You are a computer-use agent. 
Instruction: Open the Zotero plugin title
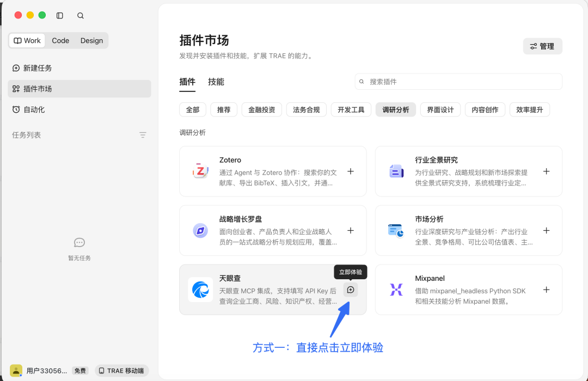pos(230,160)
